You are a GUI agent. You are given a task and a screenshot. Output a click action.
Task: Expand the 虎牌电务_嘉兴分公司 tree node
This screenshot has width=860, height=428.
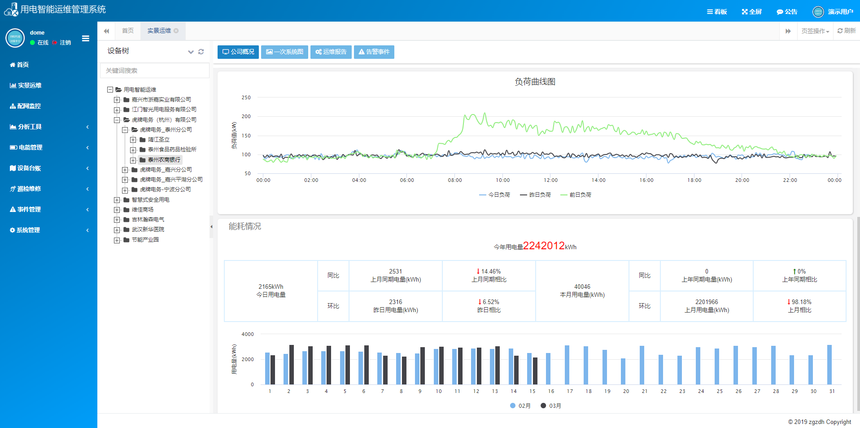[125, 170]
